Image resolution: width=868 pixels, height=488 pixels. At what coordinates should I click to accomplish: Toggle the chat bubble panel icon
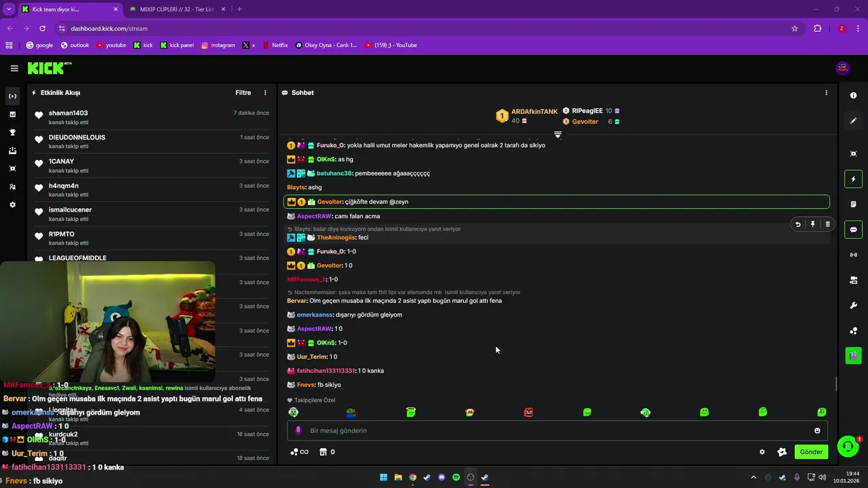click(x=853, y=230)
